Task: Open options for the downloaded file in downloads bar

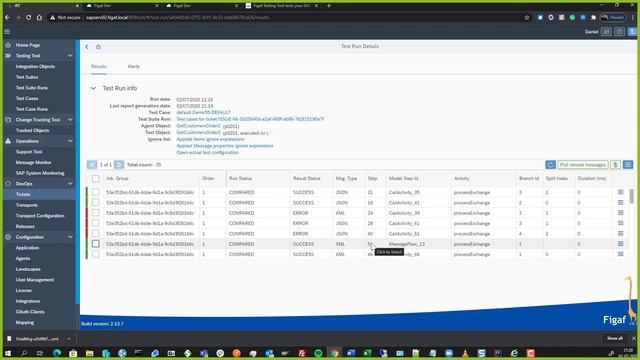Action: tap(69, 339)
